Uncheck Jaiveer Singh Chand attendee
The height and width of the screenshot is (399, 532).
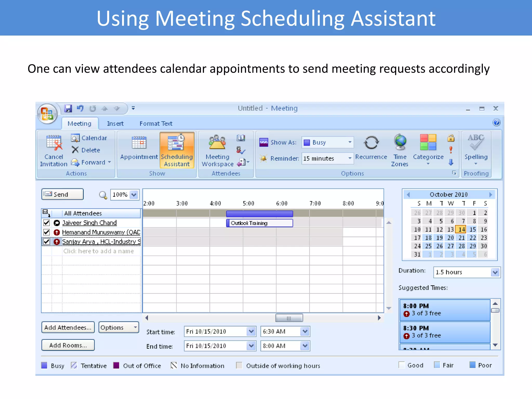46,223
